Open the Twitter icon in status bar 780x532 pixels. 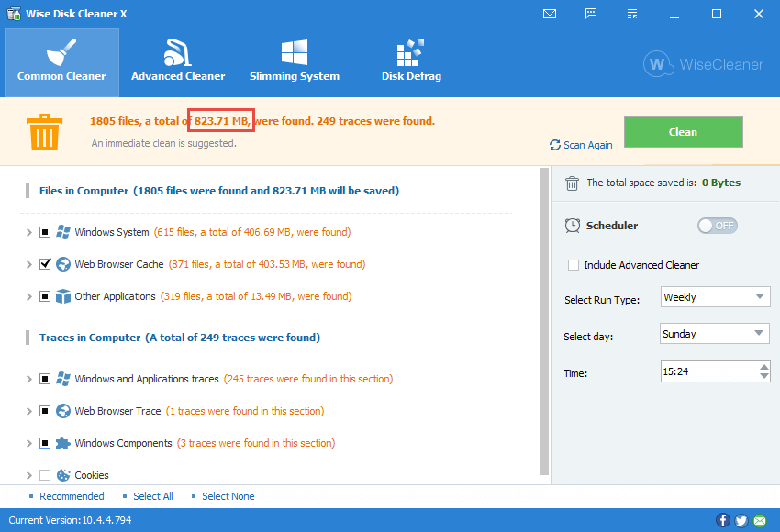coord(741,521)
